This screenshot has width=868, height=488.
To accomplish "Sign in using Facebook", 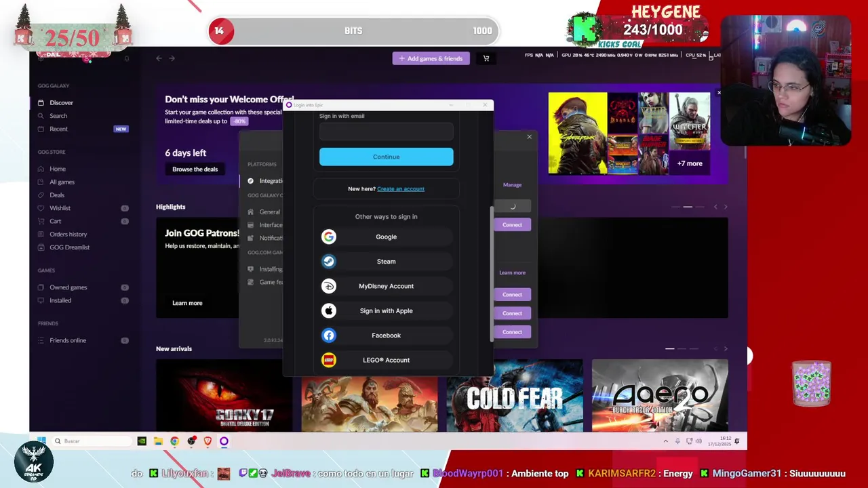I will [x=386, y=335].
